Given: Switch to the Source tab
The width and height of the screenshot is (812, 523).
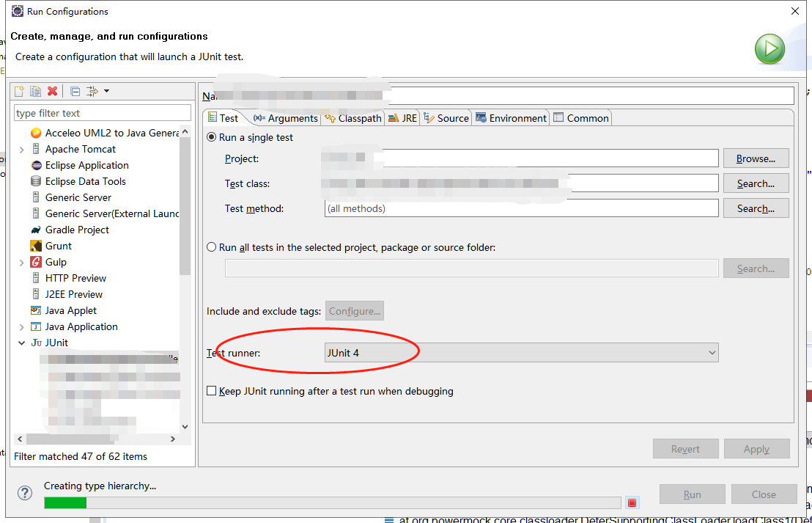Looking at the screenshot, I should 446,118.
